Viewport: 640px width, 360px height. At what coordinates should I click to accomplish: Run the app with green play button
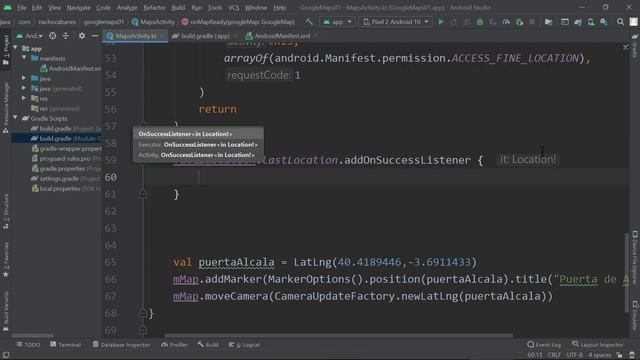[441, 22]
